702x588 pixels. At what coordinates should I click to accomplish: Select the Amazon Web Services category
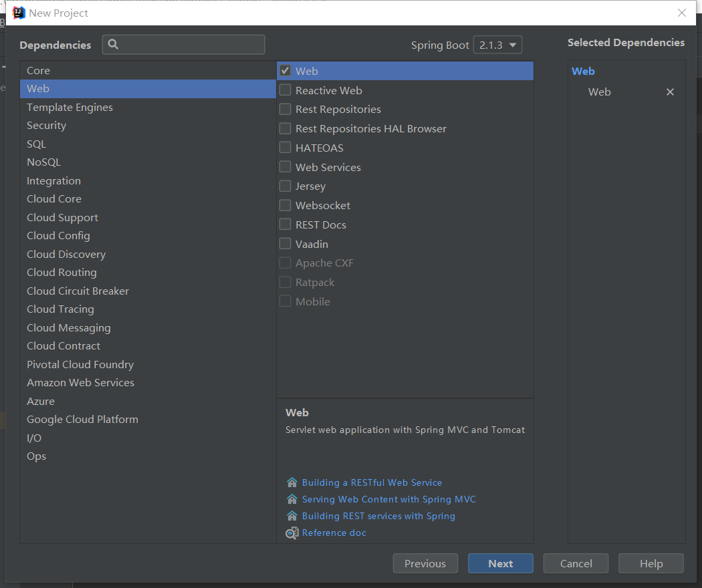148,383
